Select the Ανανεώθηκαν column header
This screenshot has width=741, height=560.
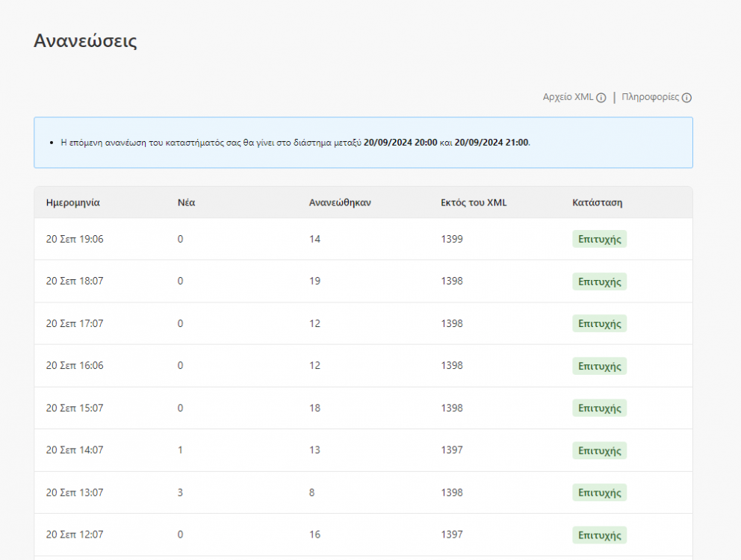tap(339, 202)
